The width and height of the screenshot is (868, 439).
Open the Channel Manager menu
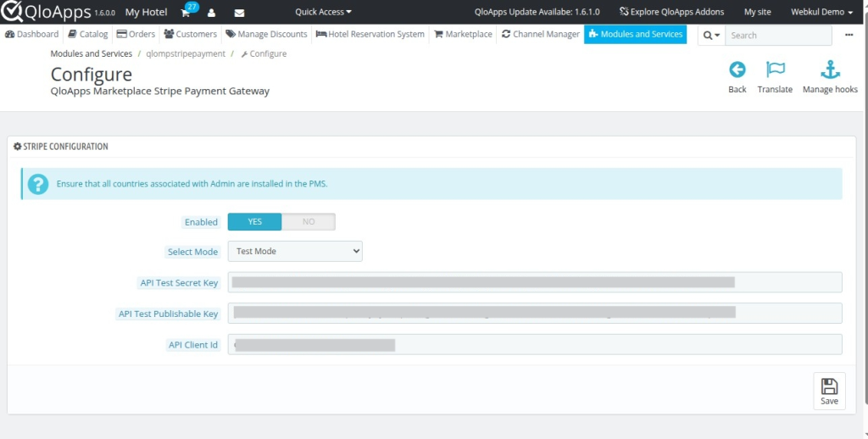coord(540,34)
